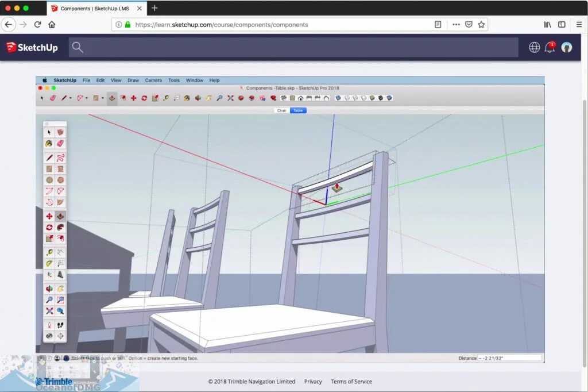Choose the Follow Me tool
This screenshot has height=392, width=588.
point(60,228)
